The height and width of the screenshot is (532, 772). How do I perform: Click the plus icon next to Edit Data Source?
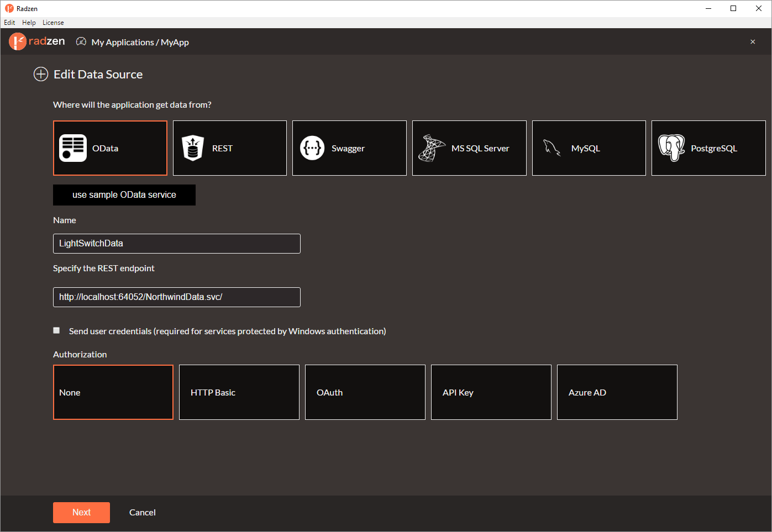pos(41,74)
